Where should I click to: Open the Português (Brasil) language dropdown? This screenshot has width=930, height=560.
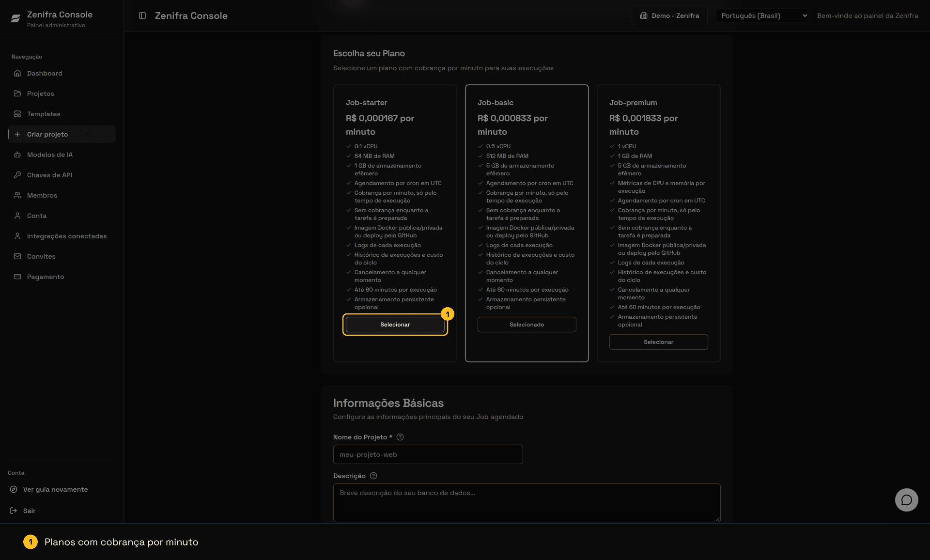762,16
